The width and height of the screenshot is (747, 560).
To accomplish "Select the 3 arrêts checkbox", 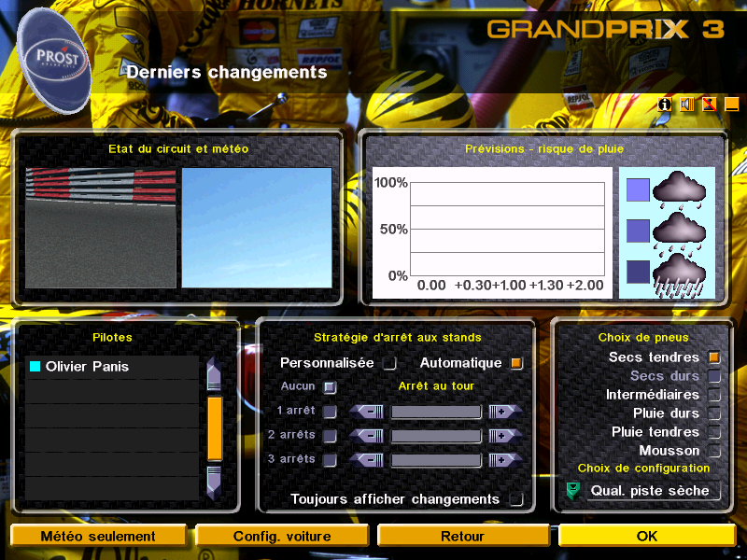I will pos(330,459).
